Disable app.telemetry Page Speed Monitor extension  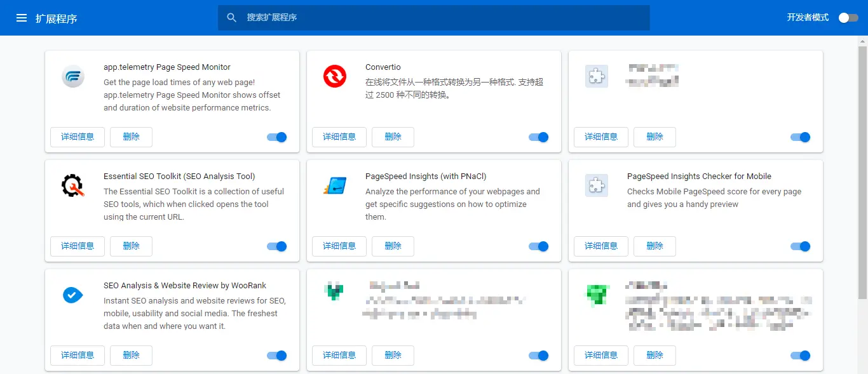[277, 137]
